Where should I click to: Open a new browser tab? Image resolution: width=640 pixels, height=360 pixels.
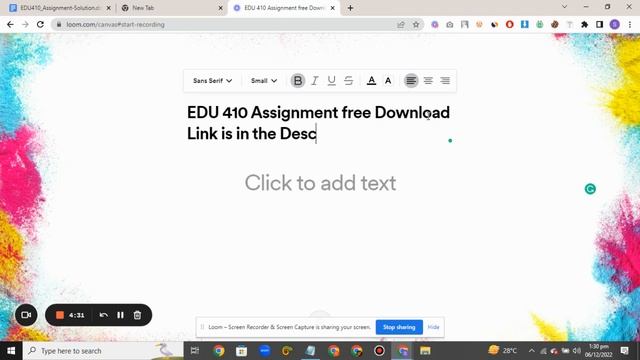(350, 8)
